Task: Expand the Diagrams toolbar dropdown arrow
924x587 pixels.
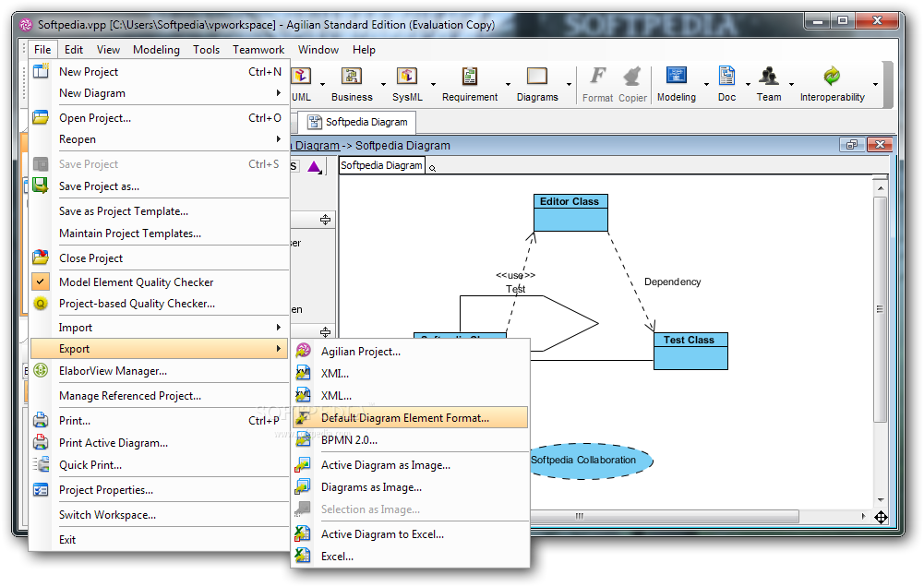Action: click(569, 84)
